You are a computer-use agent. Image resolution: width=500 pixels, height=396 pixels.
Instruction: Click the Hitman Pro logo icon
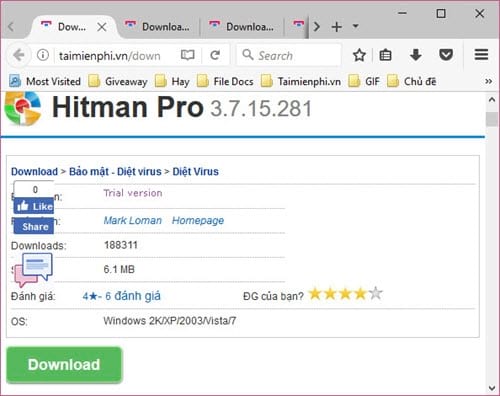coord(23,108)
